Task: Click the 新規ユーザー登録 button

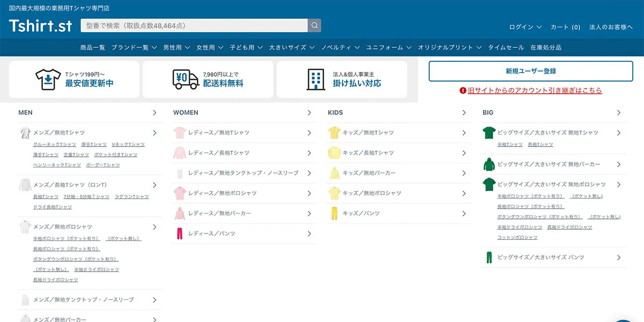Action: (x=531, y=71)
